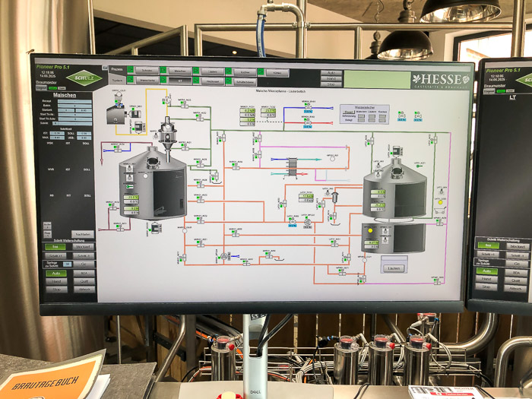The image size is (532, 399).
Task: Click the Nachladen button
Action: (83, 234)
